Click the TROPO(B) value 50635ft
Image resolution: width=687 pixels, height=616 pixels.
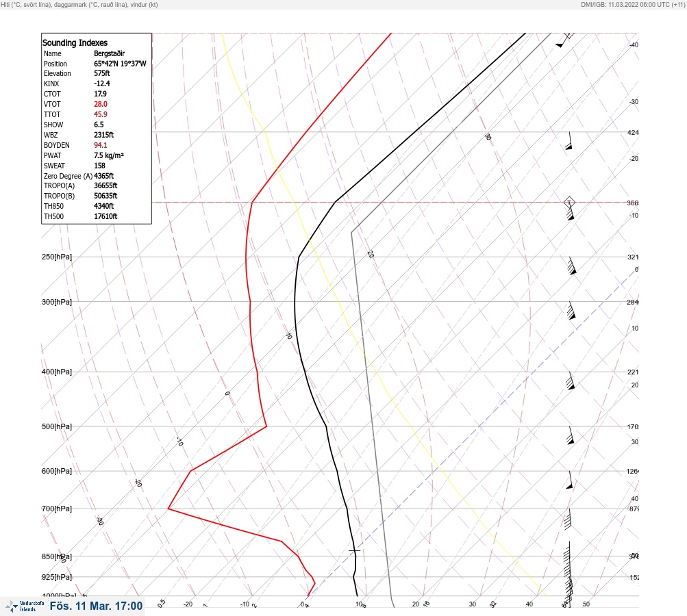[x=105, y=196]
